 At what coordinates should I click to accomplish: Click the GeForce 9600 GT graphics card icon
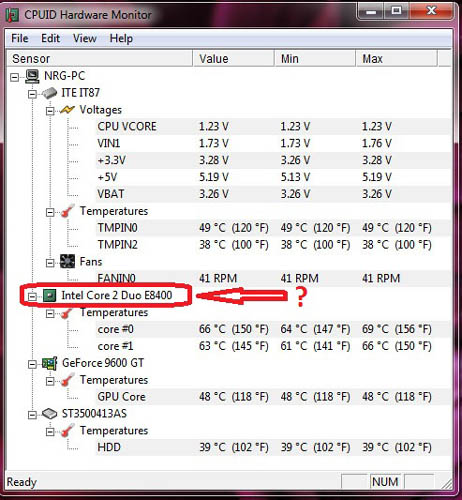50,363
